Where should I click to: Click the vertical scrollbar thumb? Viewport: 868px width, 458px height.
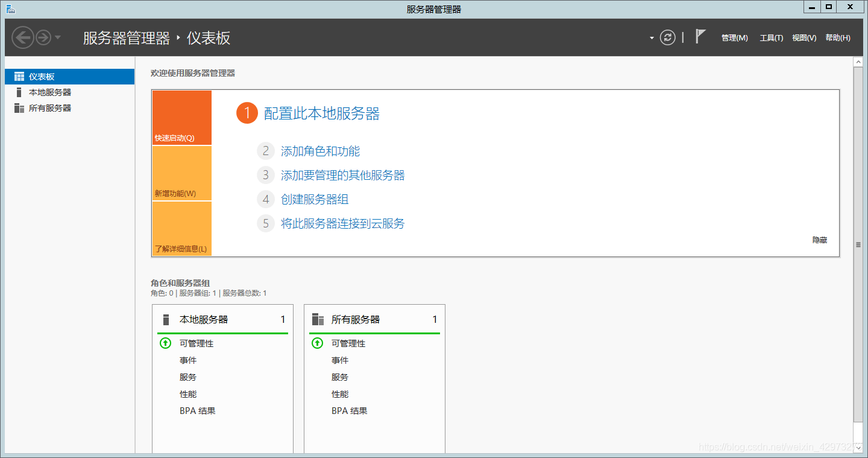click(858, 244)
